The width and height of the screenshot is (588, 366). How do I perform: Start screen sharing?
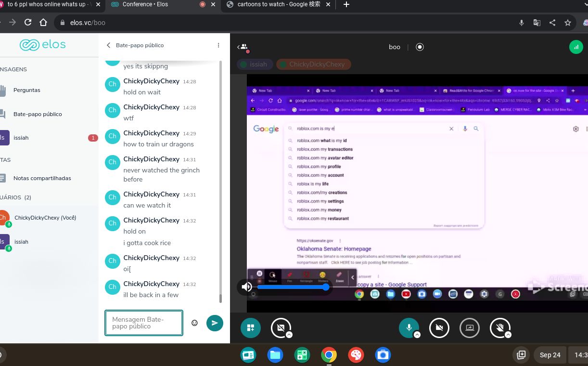click(x=469, y=328)
